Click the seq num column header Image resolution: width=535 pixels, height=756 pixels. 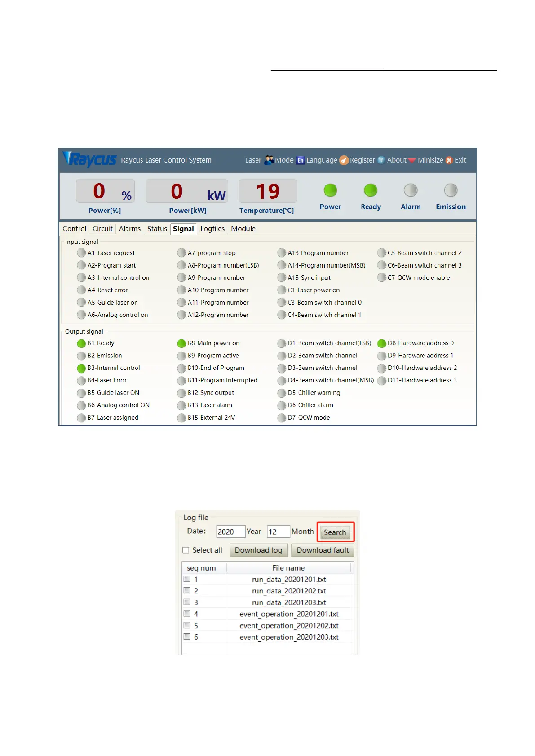click(x=204, y=568)
